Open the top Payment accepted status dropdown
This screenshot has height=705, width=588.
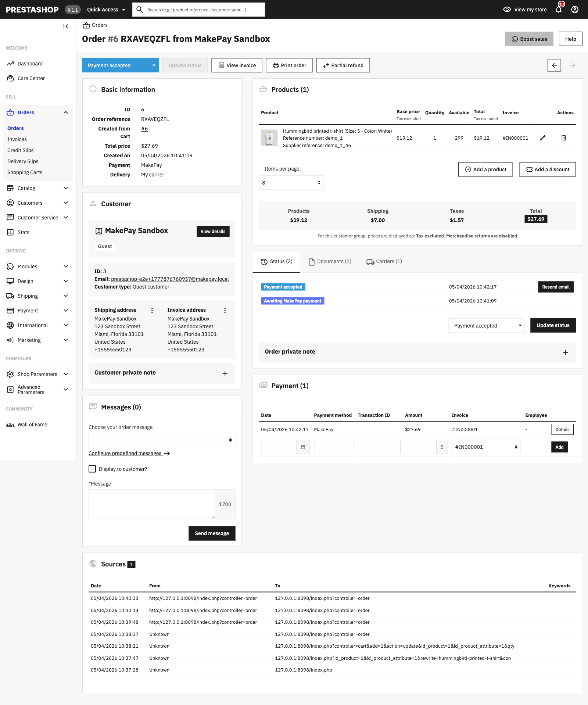(x=121, y=65)
